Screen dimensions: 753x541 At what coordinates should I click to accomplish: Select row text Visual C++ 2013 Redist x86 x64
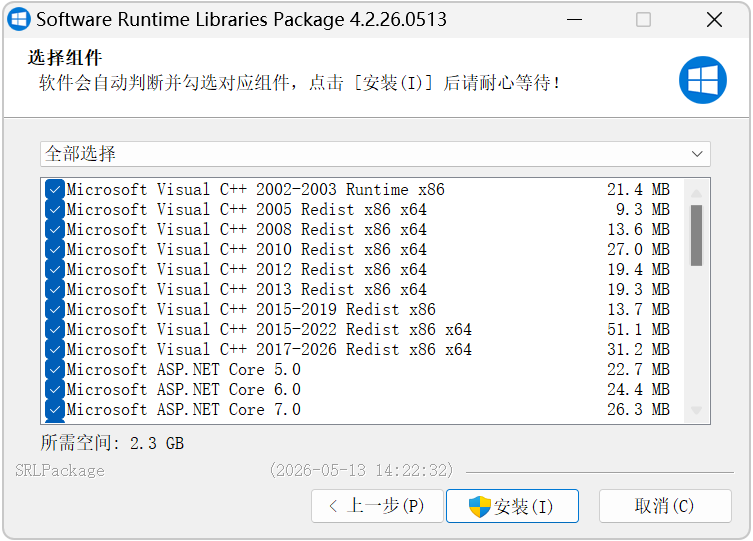[246, 289]
